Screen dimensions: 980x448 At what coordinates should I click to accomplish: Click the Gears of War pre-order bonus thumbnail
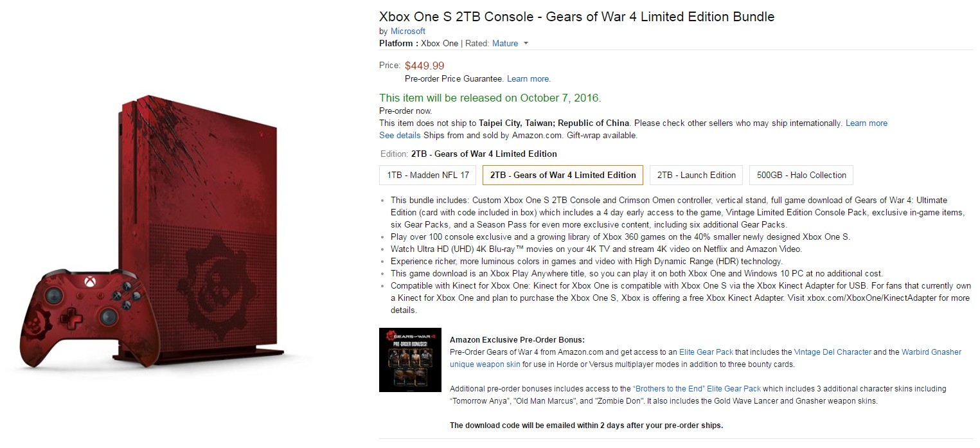pyautogui.click(x=410, y=360)
